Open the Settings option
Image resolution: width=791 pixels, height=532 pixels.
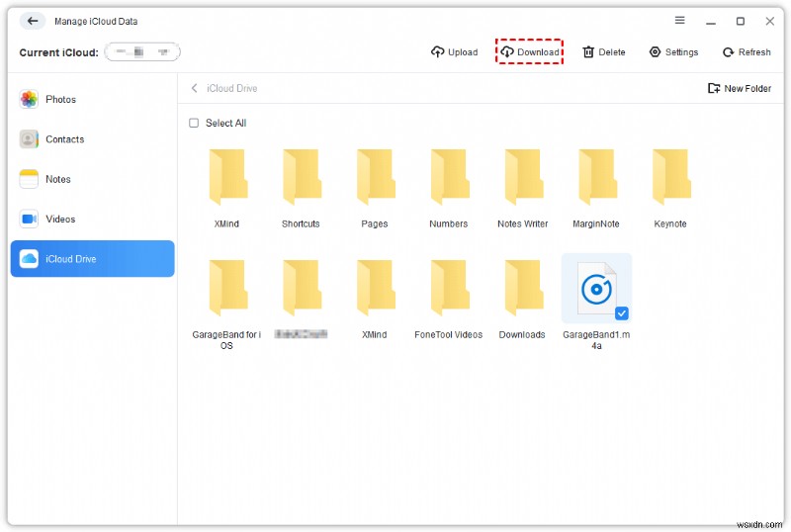pyautogui.click(x=673, y=52)
